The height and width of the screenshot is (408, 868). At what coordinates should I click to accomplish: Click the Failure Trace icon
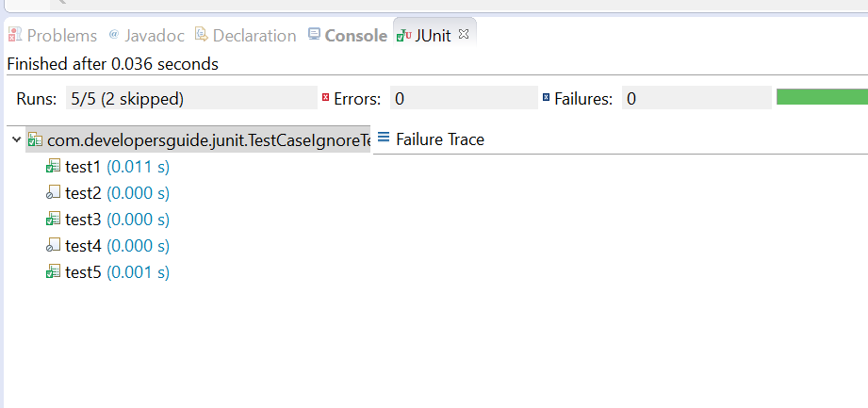[384, 138]
